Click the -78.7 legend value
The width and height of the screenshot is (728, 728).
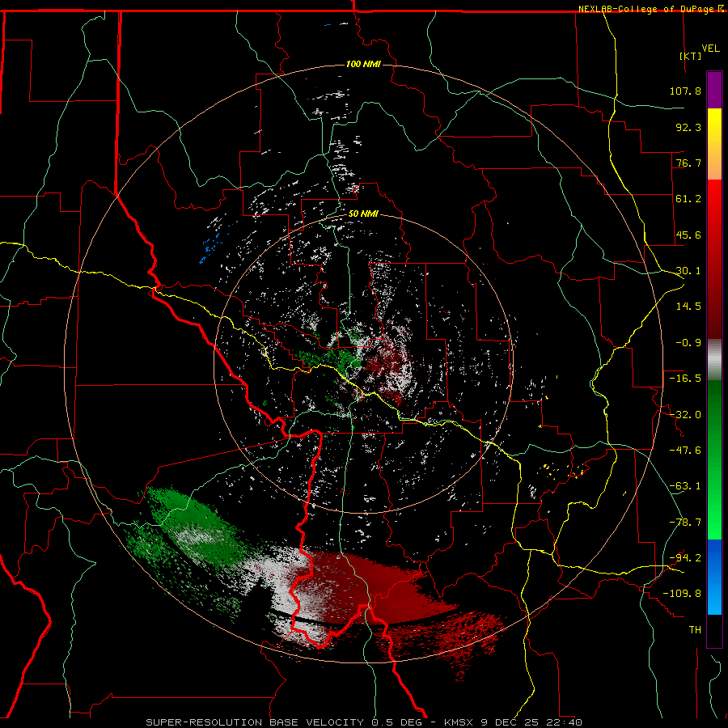tap(685, 523)
